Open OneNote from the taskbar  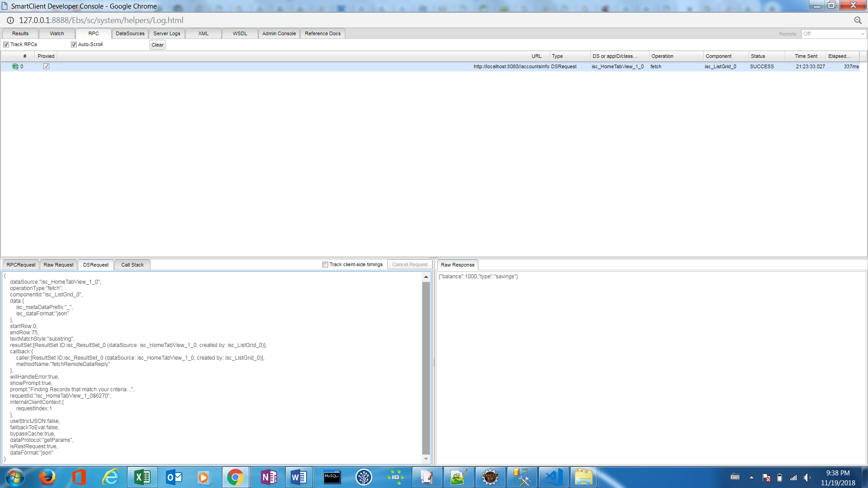(269, 477)
